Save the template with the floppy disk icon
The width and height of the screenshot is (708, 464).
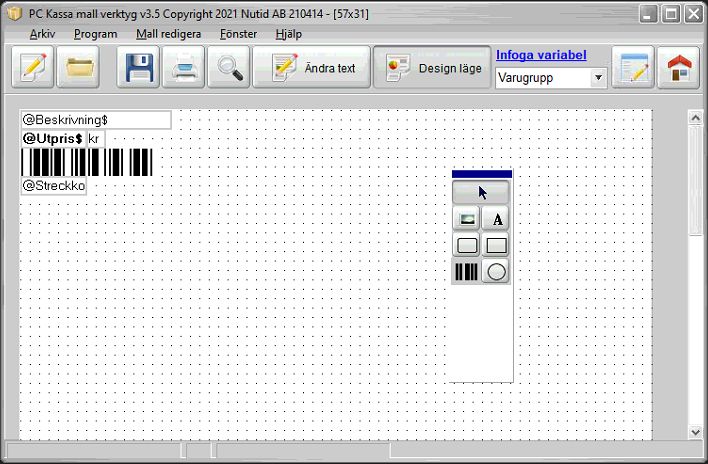click(138, 68)
